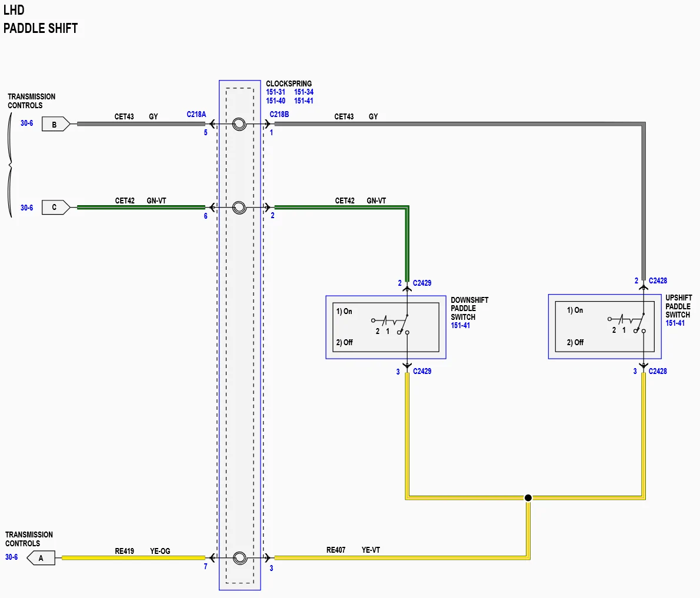Click the CLOCKSPRING component label
Image resolution: width=700 pixels, height=598 pixels.
(289, 83)
